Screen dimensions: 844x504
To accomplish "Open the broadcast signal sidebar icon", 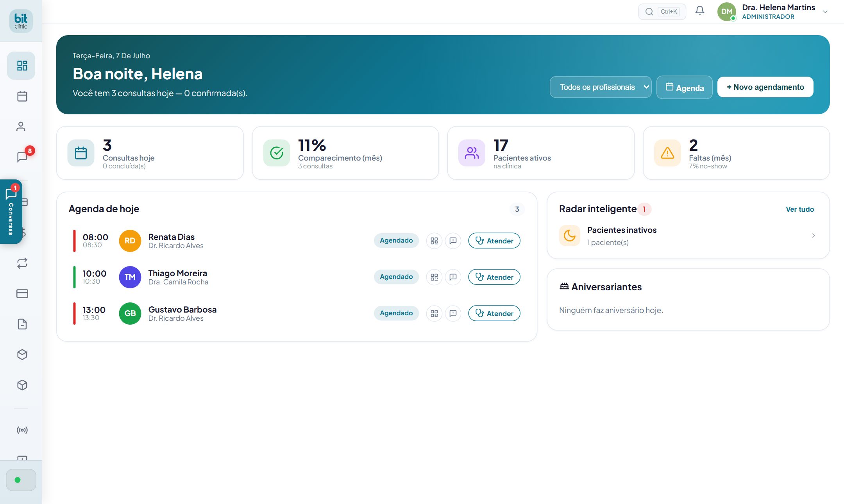I will [x=22, y=430].
